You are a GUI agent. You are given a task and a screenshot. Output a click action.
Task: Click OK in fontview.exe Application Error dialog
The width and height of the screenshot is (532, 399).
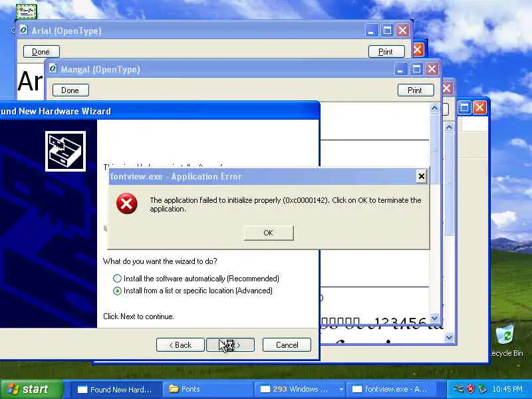pos(269,233)
